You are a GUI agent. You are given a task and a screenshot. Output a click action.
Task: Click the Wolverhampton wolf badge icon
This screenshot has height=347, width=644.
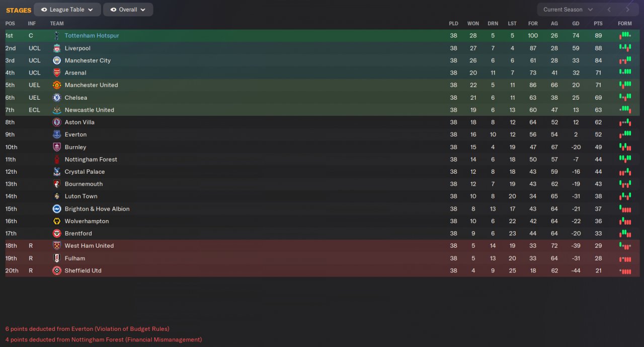point(57,221)
